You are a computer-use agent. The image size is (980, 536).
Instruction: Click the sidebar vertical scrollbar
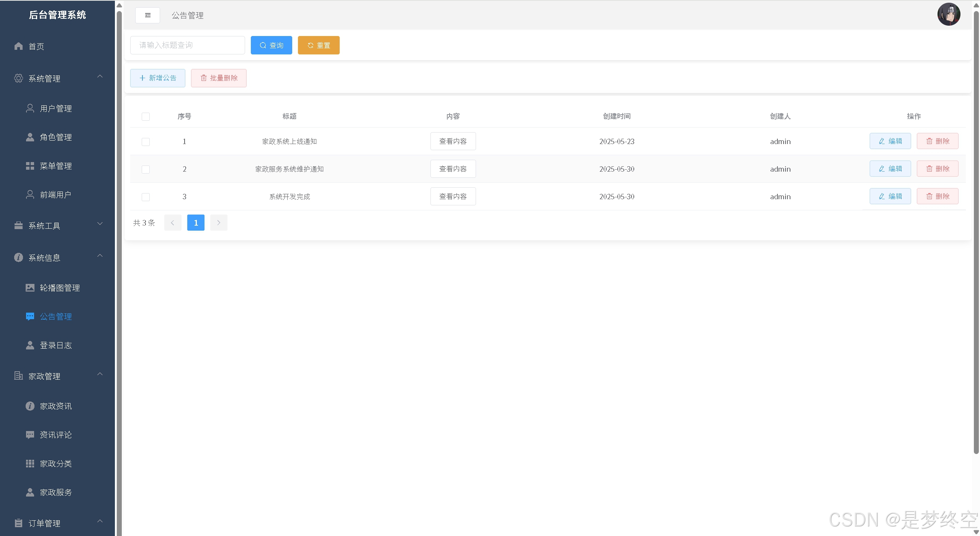[119, 268]
